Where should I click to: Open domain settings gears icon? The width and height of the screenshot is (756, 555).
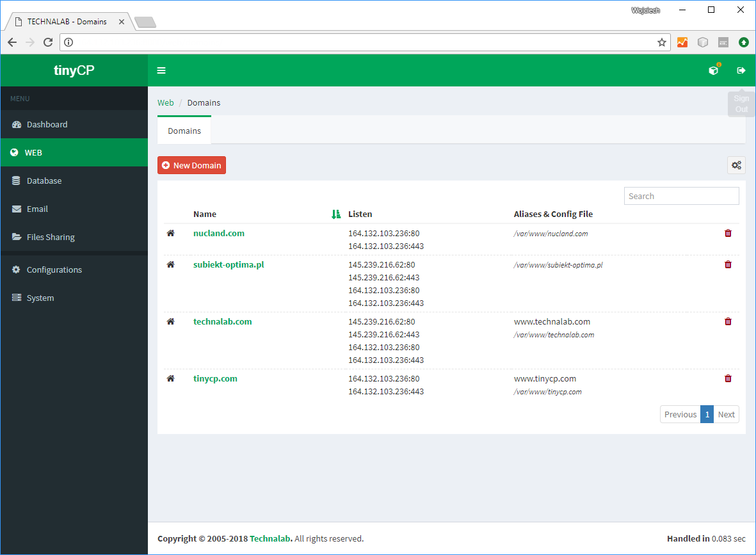coord(736,165)
